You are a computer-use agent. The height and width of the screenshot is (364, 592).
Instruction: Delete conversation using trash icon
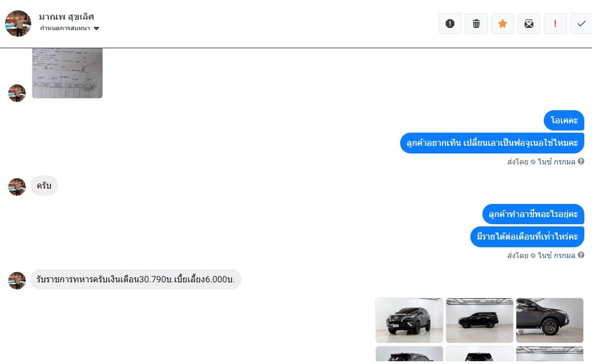tap(476, 24)
